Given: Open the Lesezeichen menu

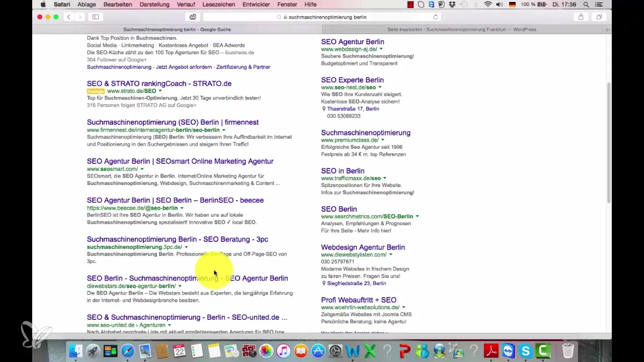Looking at the screenshot, I should point(219,5).
